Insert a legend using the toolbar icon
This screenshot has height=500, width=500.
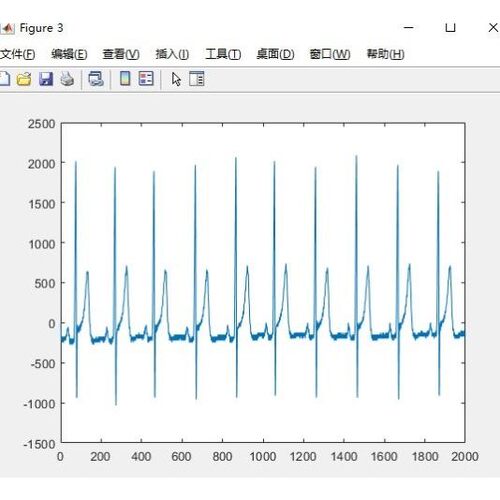tap(146, 79)
